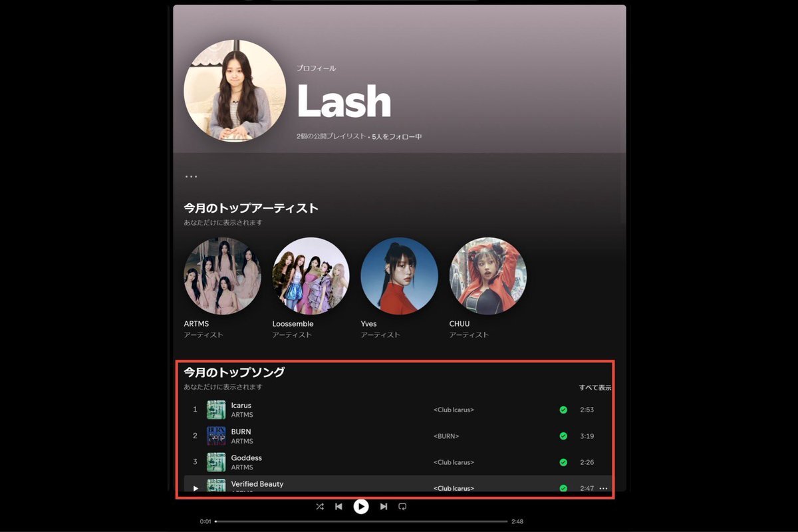Open the <Club Icarus> album on Goddess row
This screenshot has height=532, width=798.
pyautogui.click(x=454, y=462)
